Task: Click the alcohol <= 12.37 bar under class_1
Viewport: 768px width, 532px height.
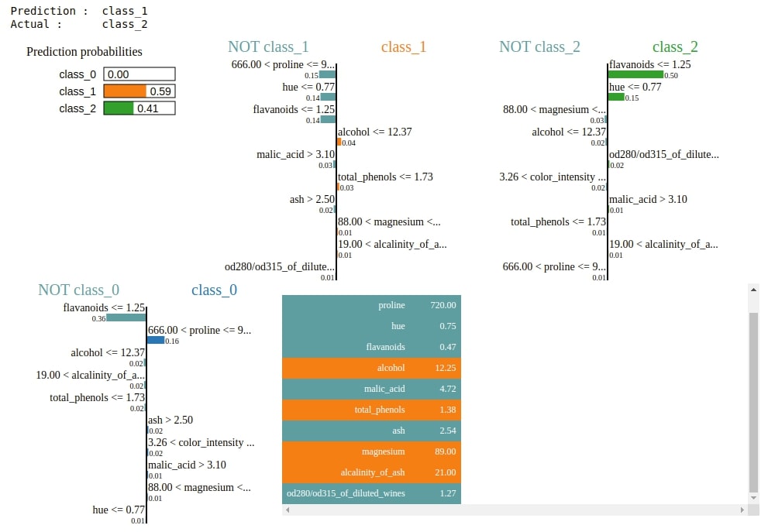Action: pos(340,142)
